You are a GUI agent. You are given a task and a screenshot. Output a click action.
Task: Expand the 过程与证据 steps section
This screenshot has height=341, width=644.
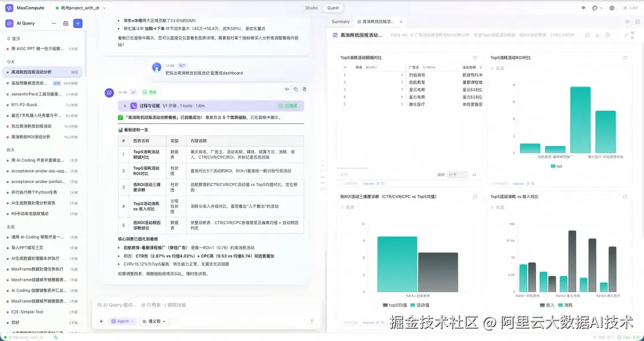coord(210,106)
